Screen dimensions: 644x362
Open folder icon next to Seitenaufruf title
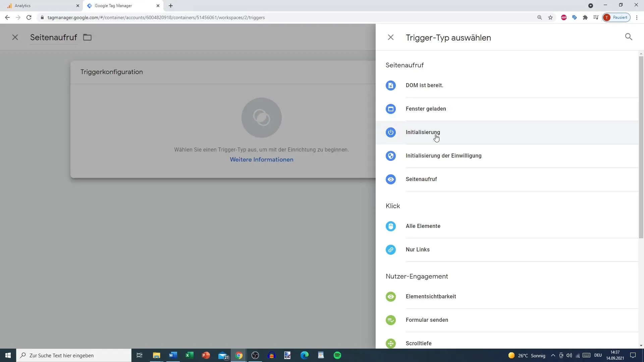pyautogui.click(x=87, y=37)
